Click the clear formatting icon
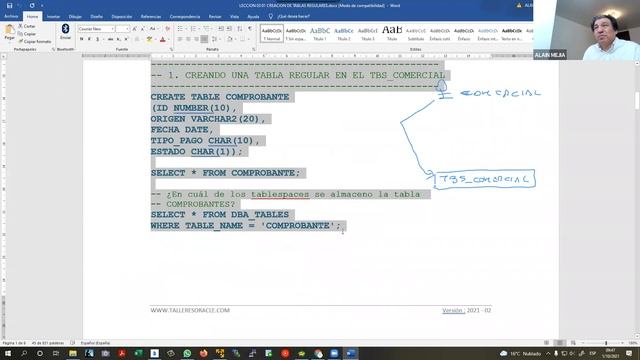Image resolution: width=640 pixels, height=360 pixels. pyautogui.click(x=167, y=29)
